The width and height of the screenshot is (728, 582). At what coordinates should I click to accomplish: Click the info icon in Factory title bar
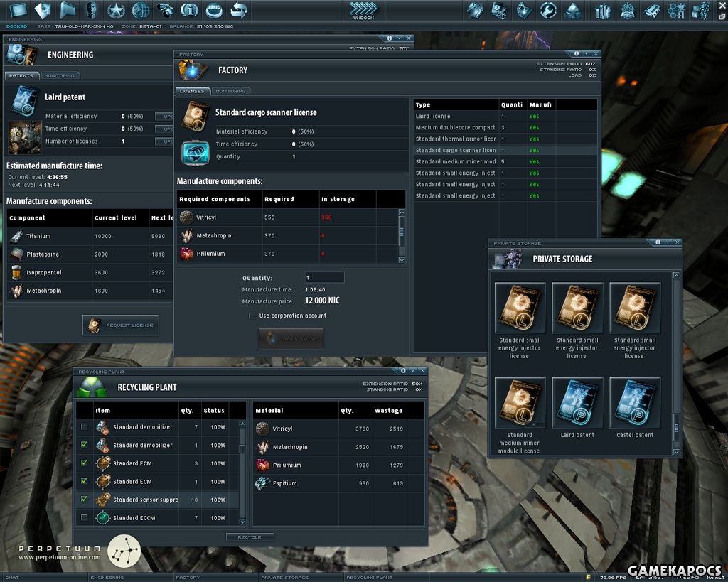(577, 54)
